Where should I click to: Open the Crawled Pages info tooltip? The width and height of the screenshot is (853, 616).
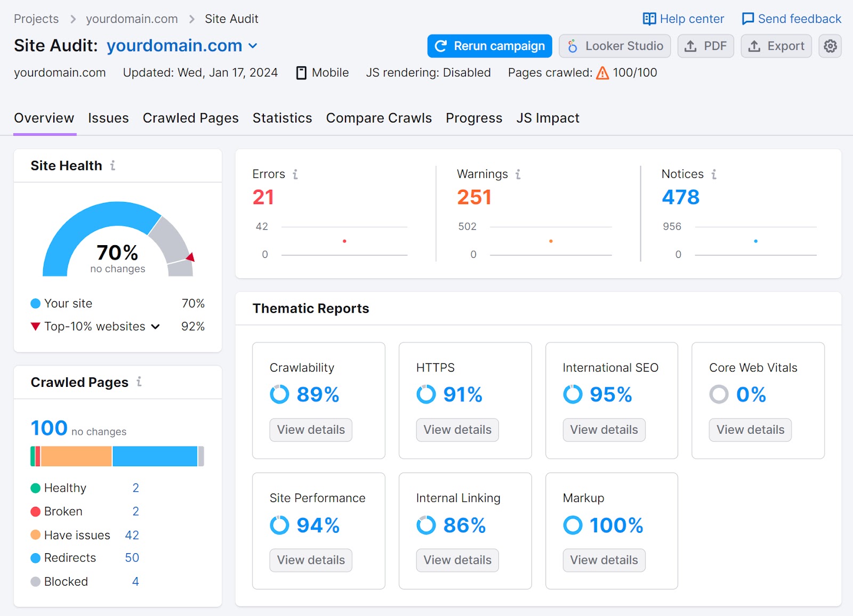[x=139, y=382]
